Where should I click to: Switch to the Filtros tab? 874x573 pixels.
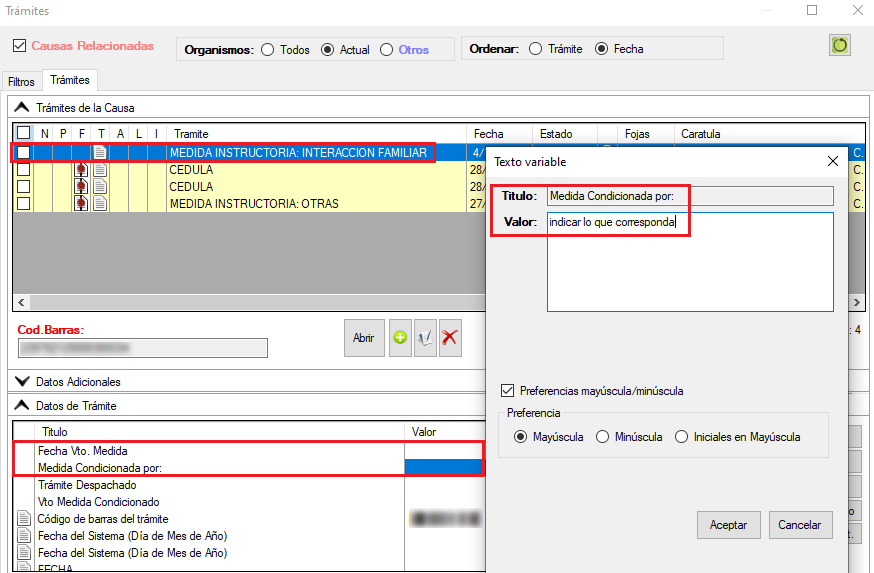pyautogui.click(x=21, y=81)
